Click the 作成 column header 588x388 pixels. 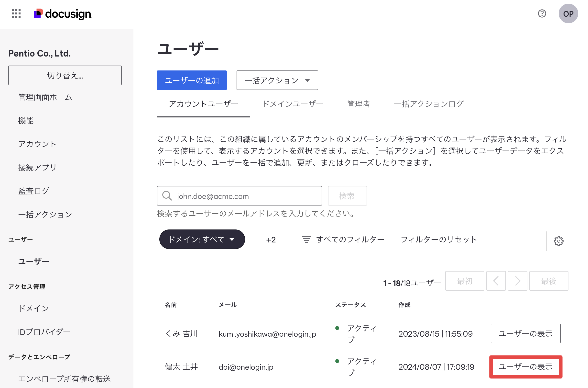coord(404,305)
